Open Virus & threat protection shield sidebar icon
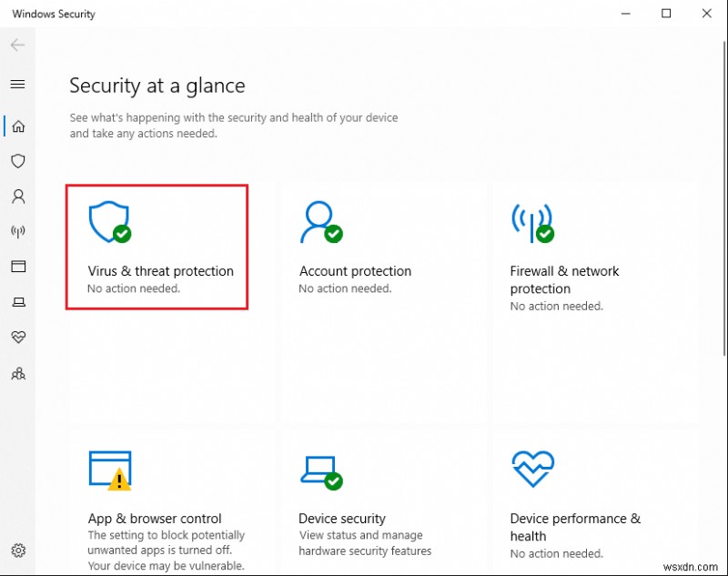728x576 pixels. point(17,161)
